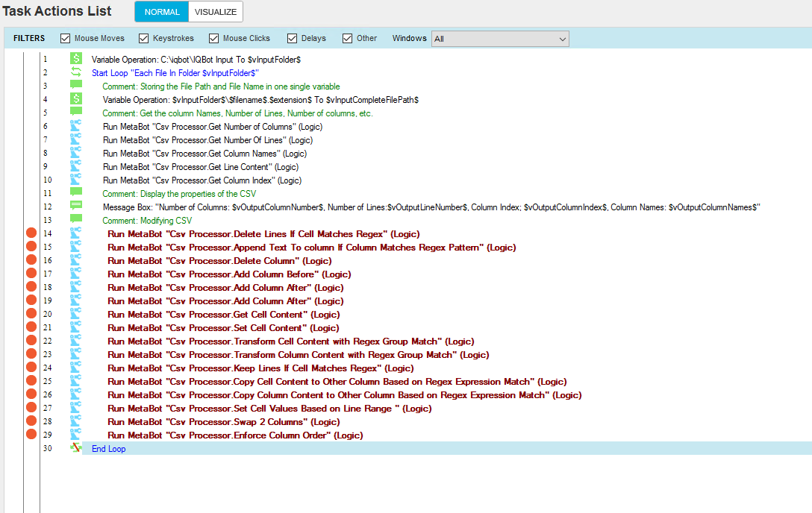The width and height of the screenshot is (812, 513).
Task: Open the Windows dropdown set to All
Action: pos(500,39)
